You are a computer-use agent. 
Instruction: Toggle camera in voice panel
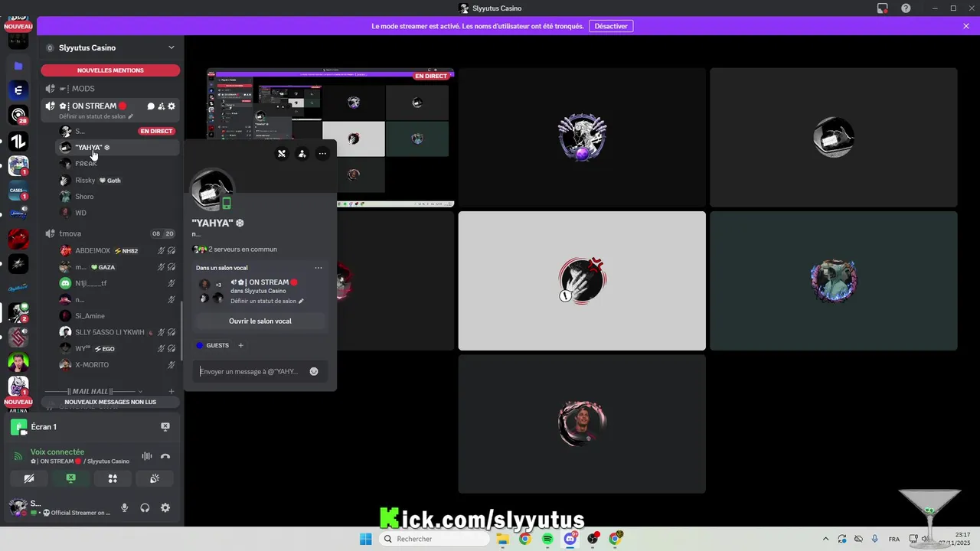[x=29, y=478]
